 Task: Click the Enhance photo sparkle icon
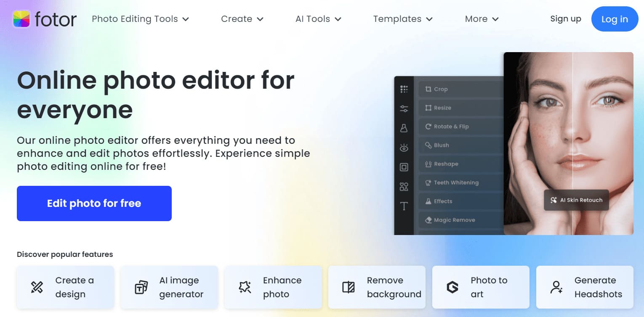pyautogui.click(x=245, y=287)
